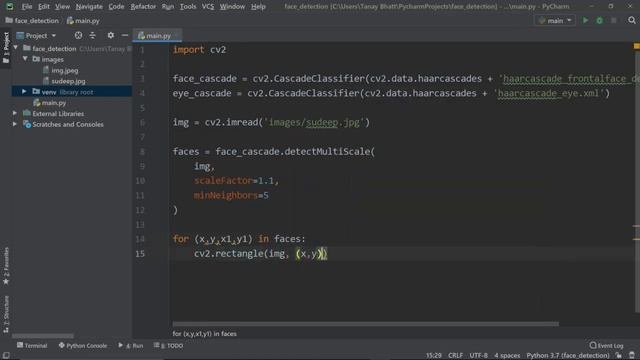Open the Navigate menu
The image size is (640, 360).
pyautogui.click(x=89, y=7)
